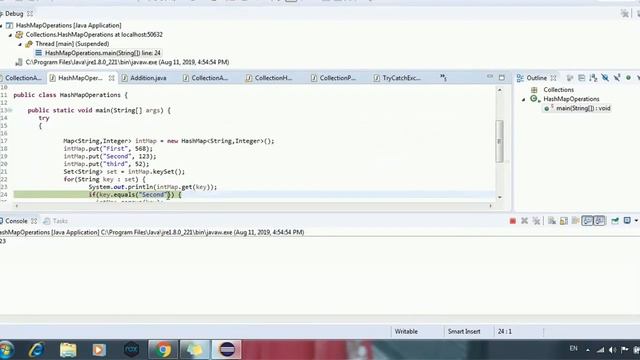Switch to the Addition.java editor tab
Screen dimensions: 640x360
pos(148,78)
